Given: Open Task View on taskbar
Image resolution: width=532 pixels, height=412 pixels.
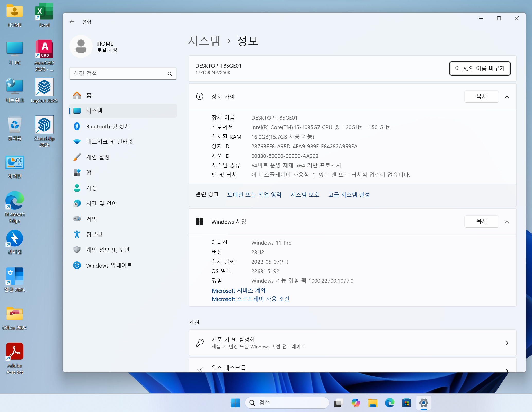Looking at the screenshot, I should pos(338,403).
